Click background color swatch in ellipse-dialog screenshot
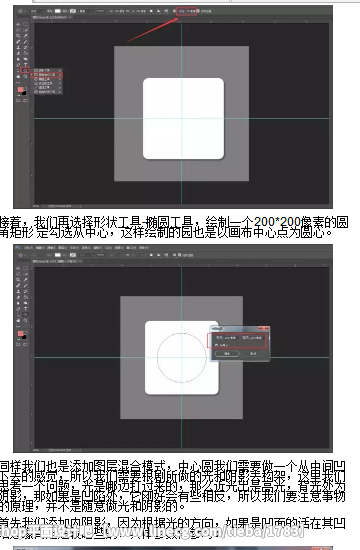The image size is (360, 550). (24, 337)
